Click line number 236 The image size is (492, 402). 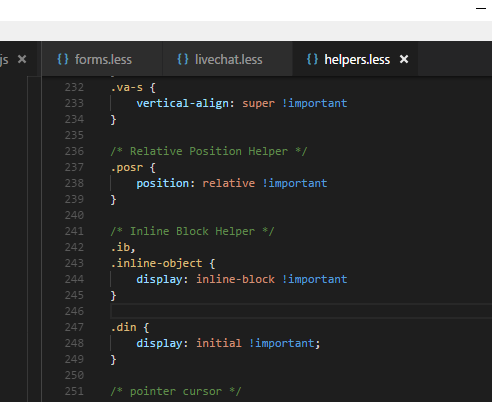[74, 151]
